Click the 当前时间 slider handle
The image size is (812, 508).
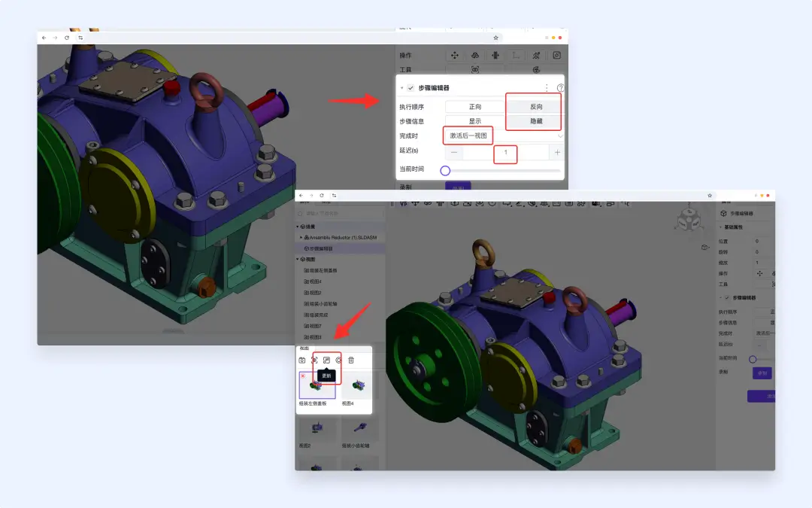click(445, 170)
